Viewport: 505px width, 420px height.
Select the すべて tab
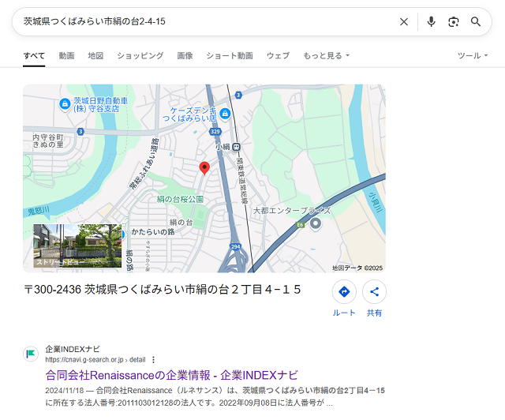[x=34, y=56]
